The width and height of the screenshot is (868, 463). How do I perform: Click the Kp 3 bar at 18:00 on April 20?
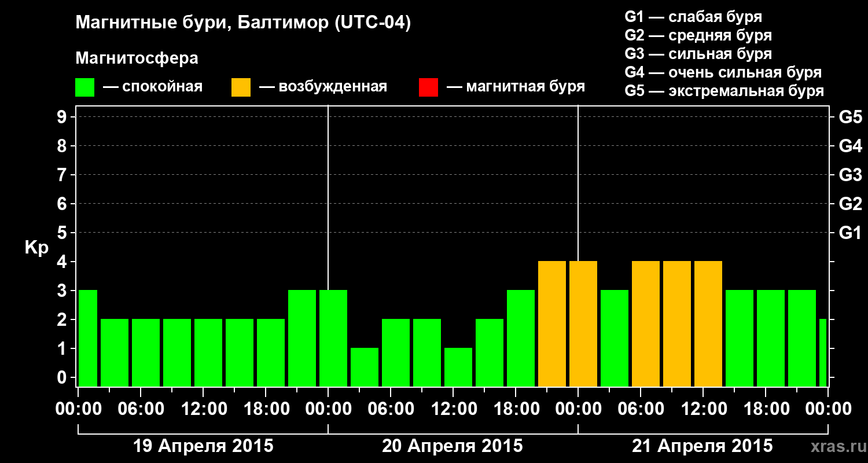(x=521, y=338)
